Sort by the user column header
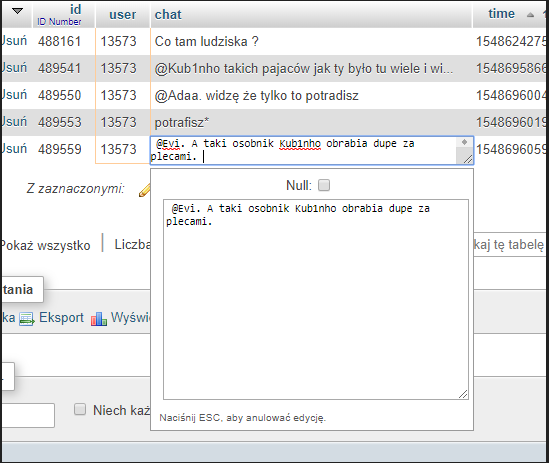 [123, 14]
